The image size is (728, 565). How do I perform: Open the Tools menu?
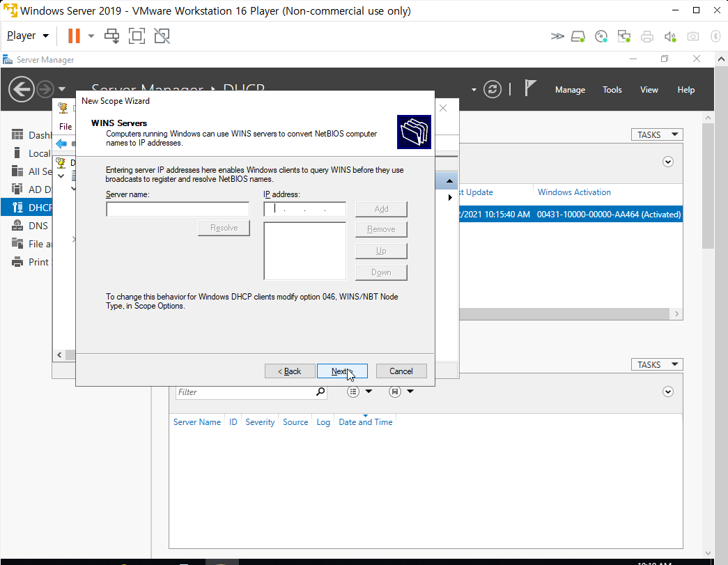pyautogui.click(x=612, y=90)
